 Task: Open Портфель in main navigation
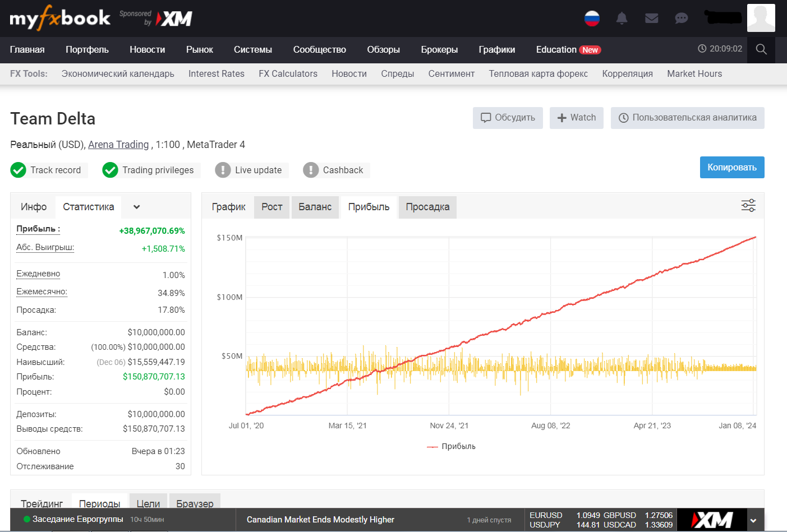click(x=87, y=50)
